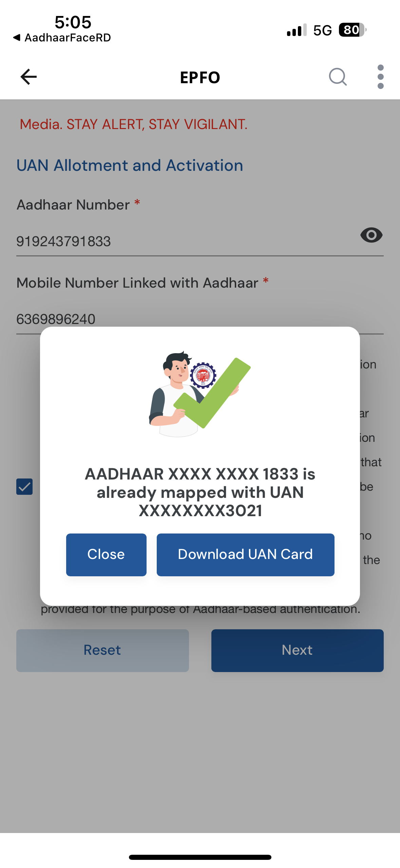Viewport: 400px width, 868px height.
Task: Toggle Aadhaar number visibility eye icon
Action: click(x=372, y=235)
